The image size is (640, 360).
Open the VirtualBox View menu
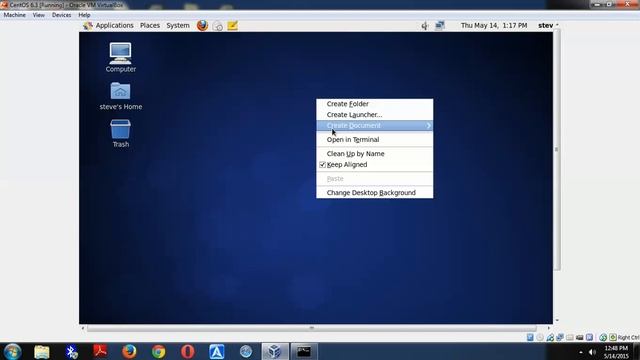(x=39, y=15)
